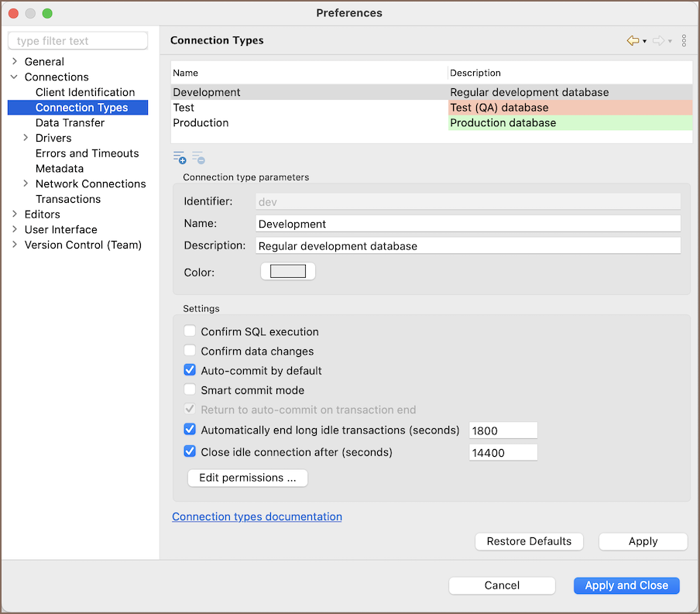The width and height of the screenshot is (700, 614).
Task: Open Connection types documentation link
Action: click(x=257, y=516)
